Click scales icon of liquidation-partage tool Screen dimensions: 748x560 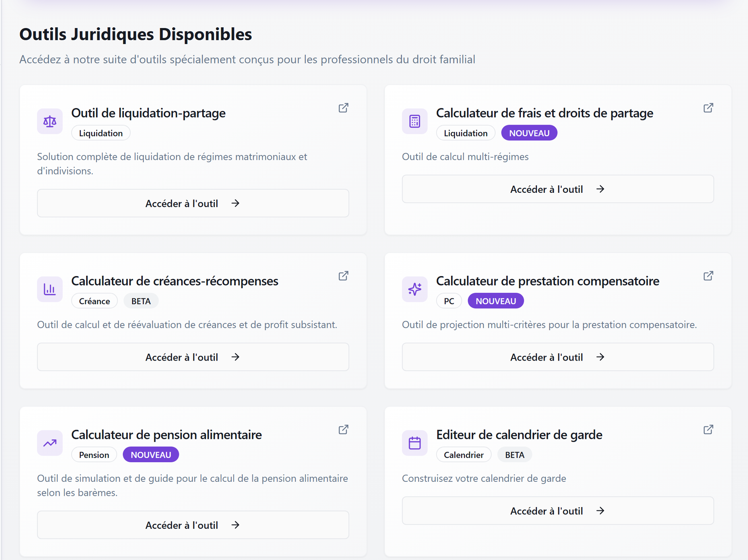50,122
